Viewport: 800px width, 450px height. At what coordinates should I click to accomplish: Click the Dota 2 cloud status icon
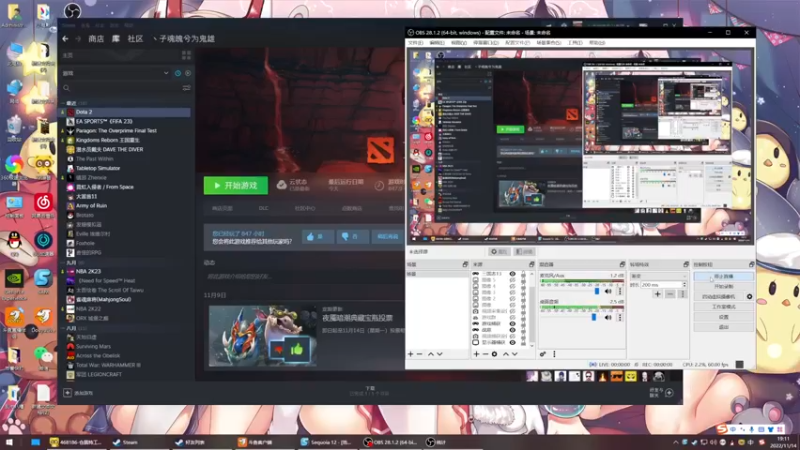tap(281, 185)
